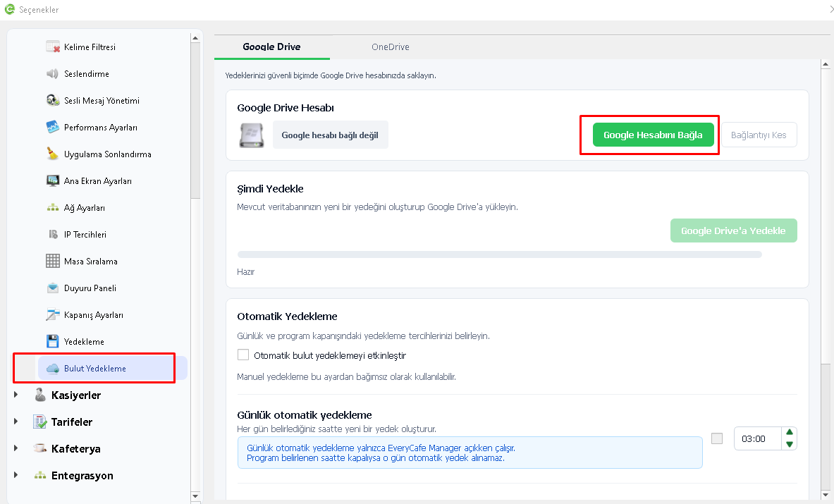Select Yedekleme item in sidebar
Image resolution: width=834 pixels, height=504 pixels.
pyautogui.click(x=84, y=341)
